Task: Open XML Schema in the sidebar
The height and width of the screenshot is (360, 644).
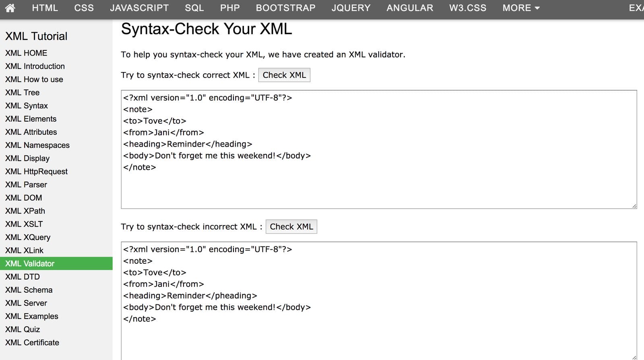Action: pyautogui.click(x=29, y=290)
